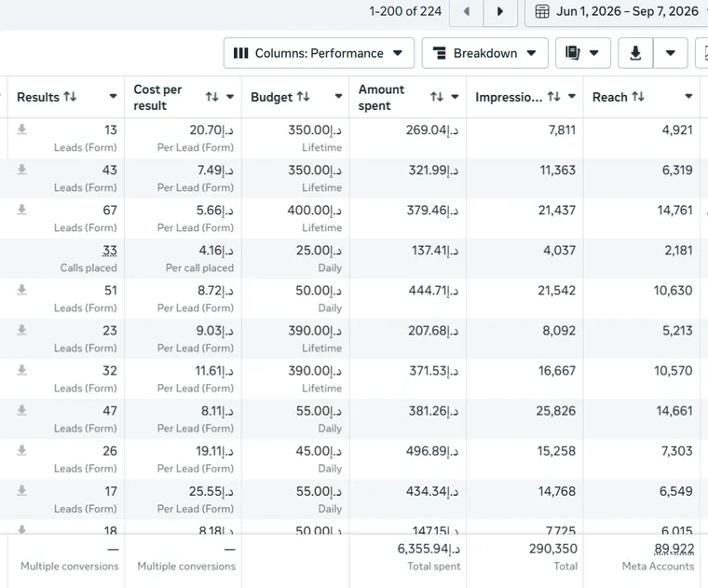This screenshot has width=708, height=588.
Task: Click the Budget column header label
Action: pos(271,97)
